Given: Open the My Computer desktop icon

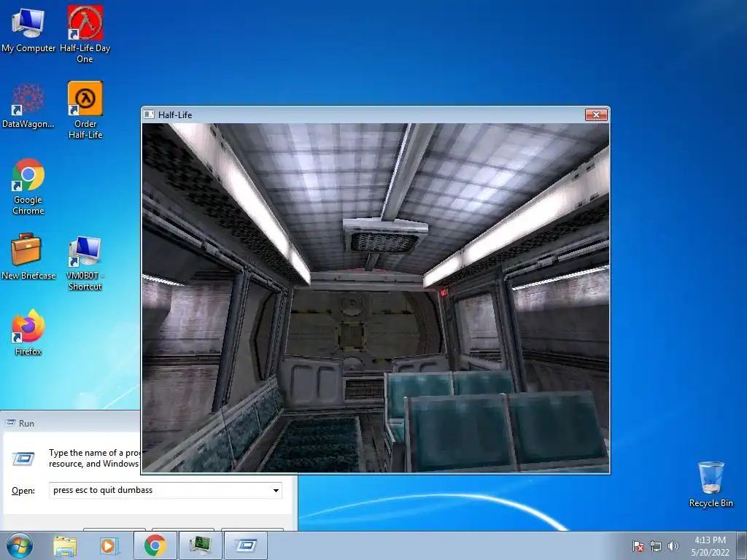Looking at the screenshot, I should pos(28,29).
